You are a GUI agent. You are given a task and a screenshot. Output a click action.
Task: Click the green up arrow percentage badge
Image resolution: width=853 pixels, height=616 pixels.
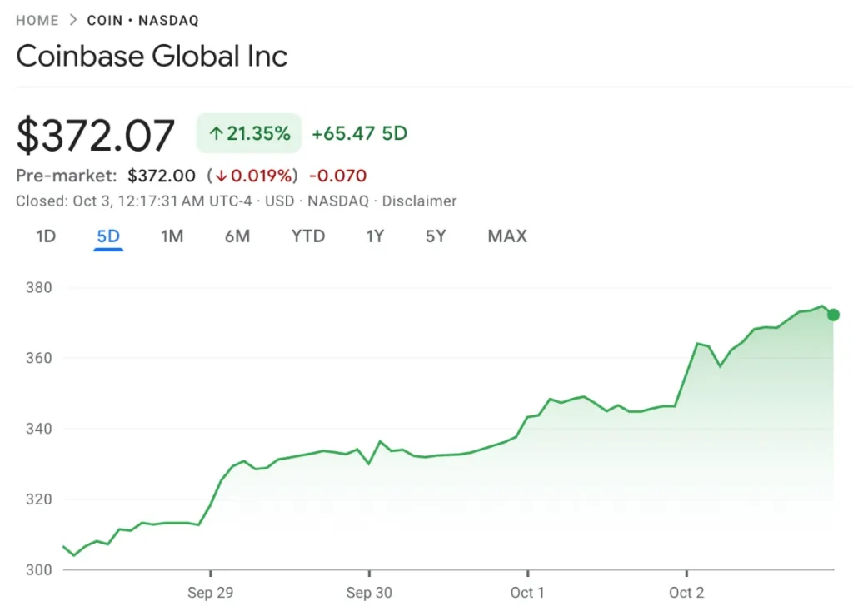(x=248, y=133)
